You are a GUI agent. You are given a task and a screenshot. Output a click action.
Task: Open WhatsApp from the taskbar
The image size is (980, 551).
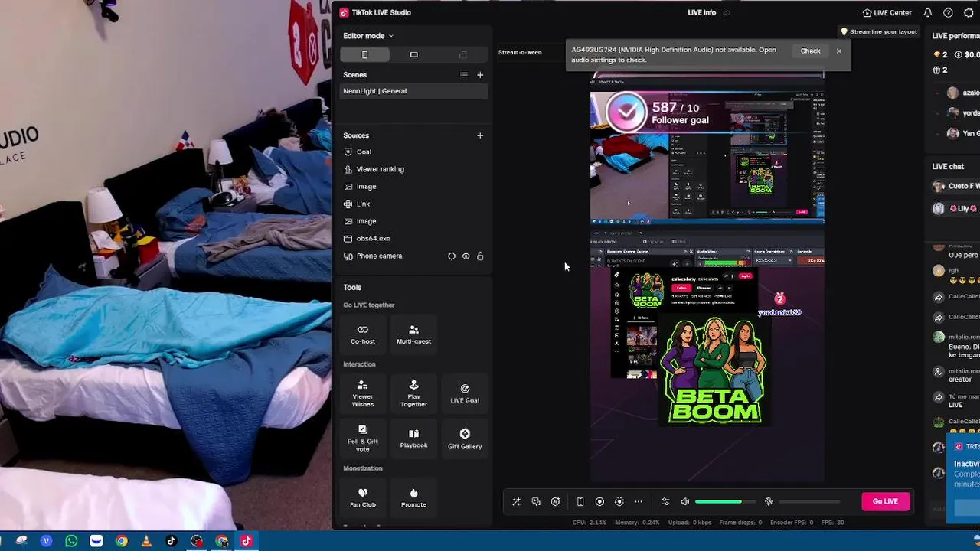71,541
